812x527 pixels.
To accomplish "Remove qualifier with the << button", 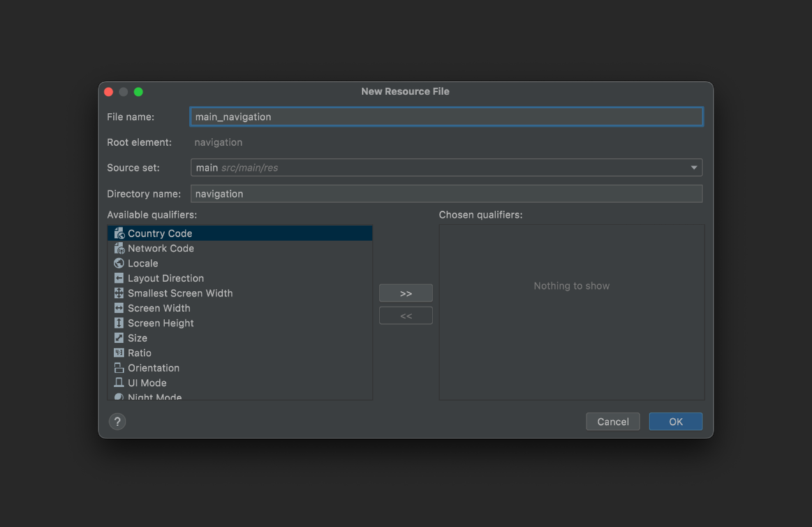I will pos(406,316).
